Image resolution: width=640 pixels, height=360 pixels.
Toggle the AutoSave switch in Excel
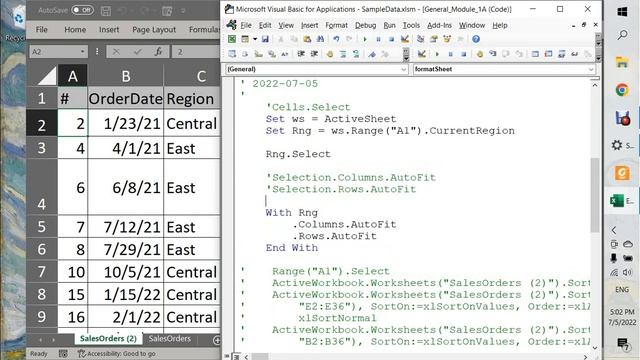pos(82,10)
